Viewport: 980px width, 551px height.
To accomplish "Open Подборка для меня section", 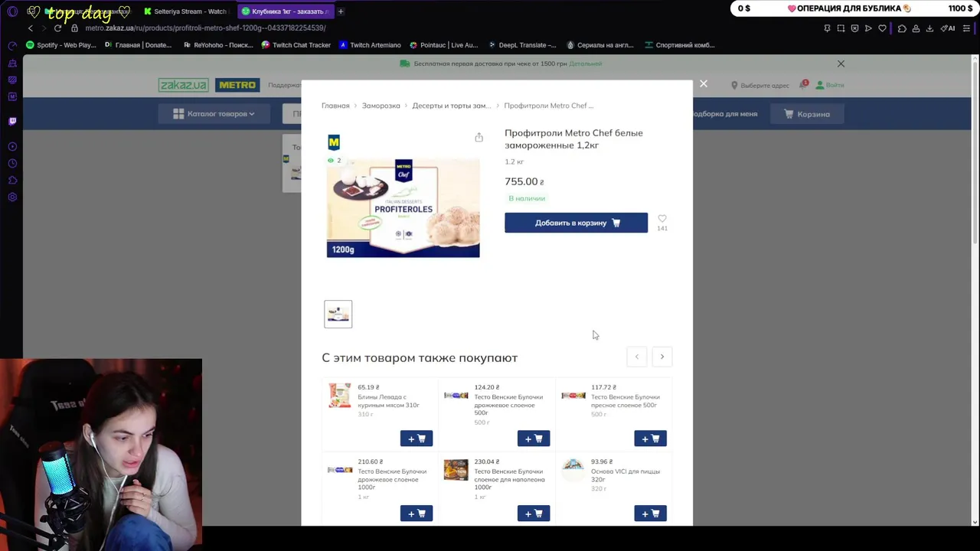I will [x=725, y=114].
